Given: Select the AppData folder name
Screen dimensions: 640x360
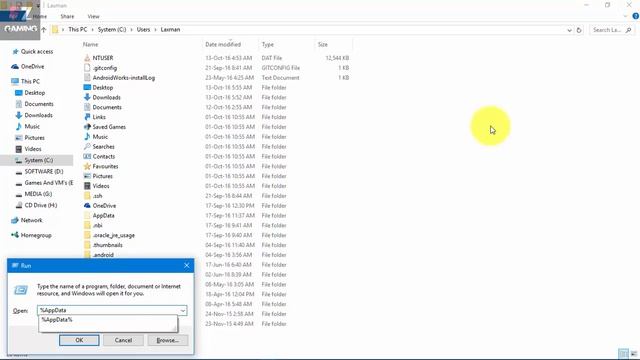Looking at the screenshot, I should (103, 216).
